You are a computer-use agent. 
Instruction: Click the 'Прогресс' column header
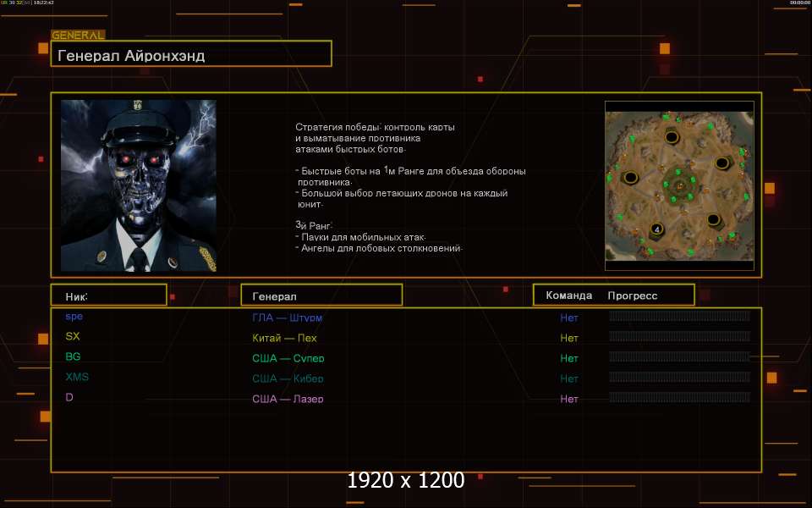(x=633, y=295)
